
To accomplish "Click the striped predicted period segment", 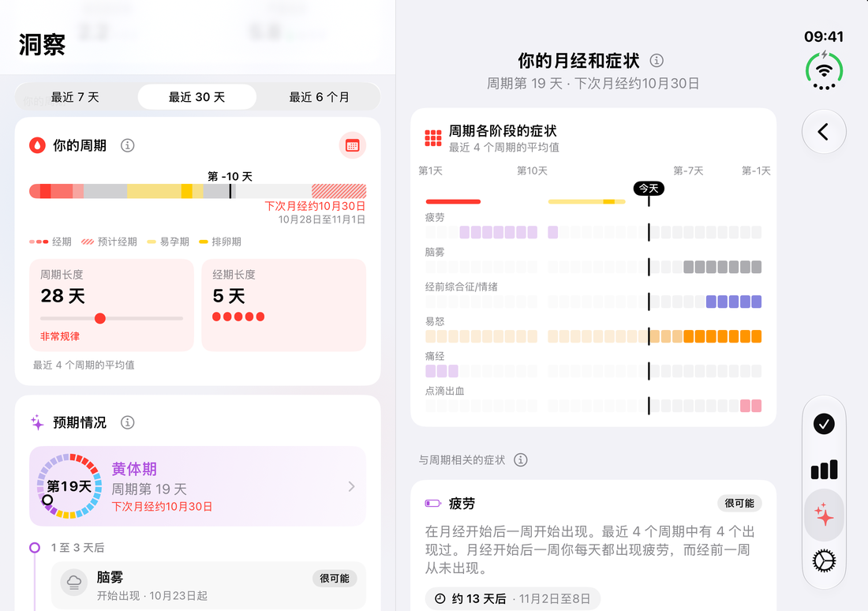I will (339, 191).
